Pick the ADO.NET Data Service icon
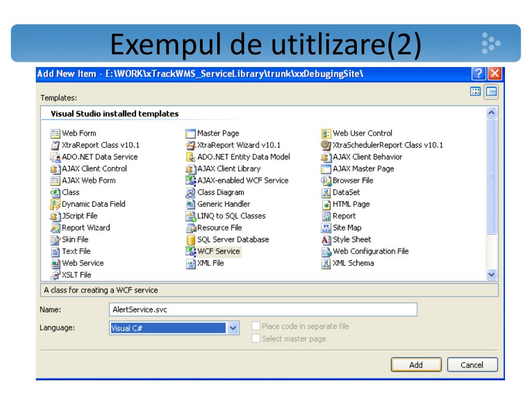 click(55, 157)
